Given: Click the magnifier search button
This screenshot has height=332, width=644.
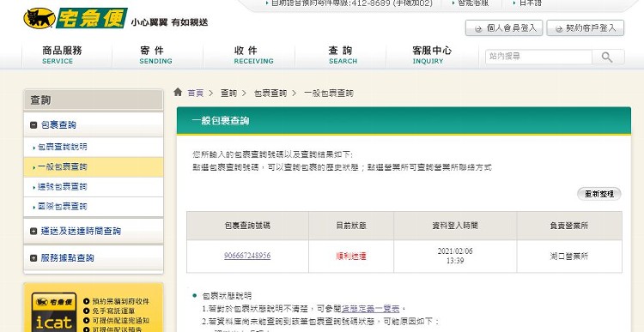Looking at the screenshot, I should 608,57.
